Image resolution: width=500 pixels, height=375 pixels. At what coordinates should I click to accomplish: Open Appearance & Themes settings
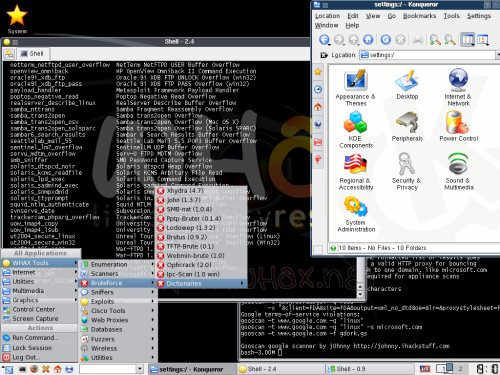click(x=355, y=88)
